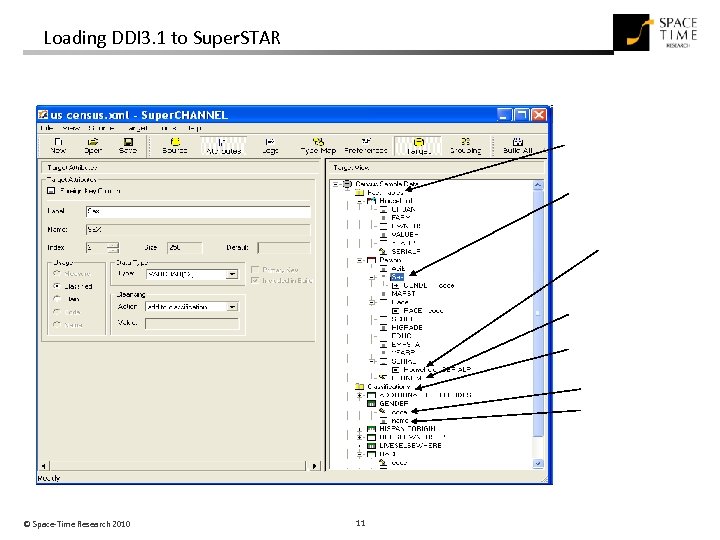Click the GENDER classification table icon
This screenshot has width=720, height=540.
[371, 404]
